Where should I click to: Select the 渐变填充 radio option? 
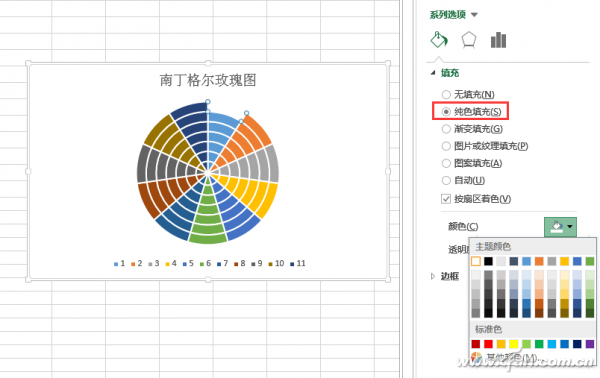coord(446,129)
